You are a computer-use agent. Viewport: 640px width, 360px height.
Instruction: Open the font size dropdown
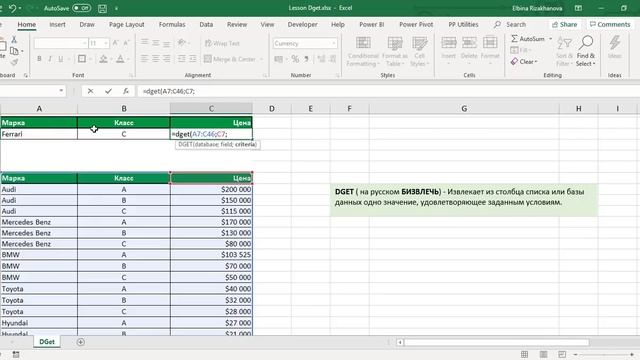(x=106, y=43)
